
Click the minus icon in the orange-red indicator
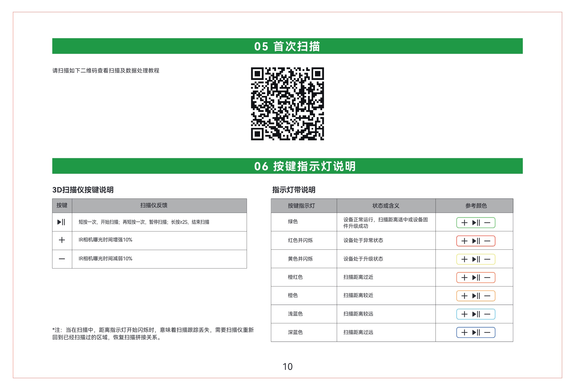487,278
